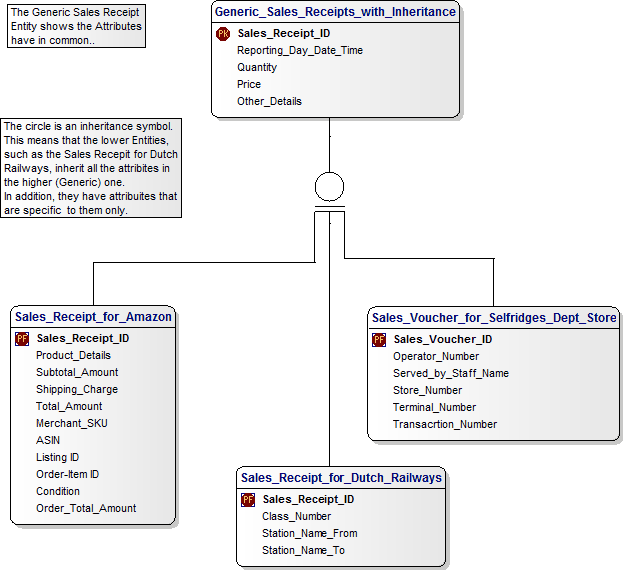Viewport: 625px width, 572px height.
Task: Click the Store_Number attribute
Action: tap(427, 390)
